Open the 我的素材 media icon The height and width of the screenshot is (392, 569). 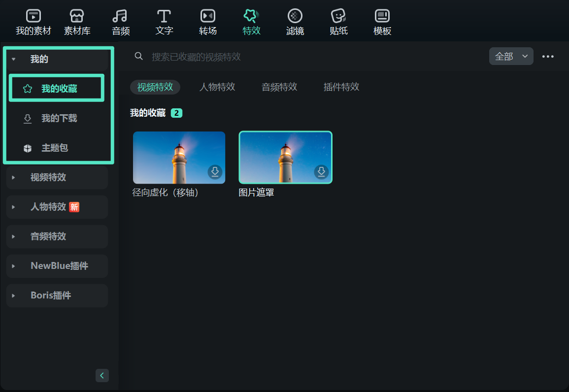coord(33,16)
